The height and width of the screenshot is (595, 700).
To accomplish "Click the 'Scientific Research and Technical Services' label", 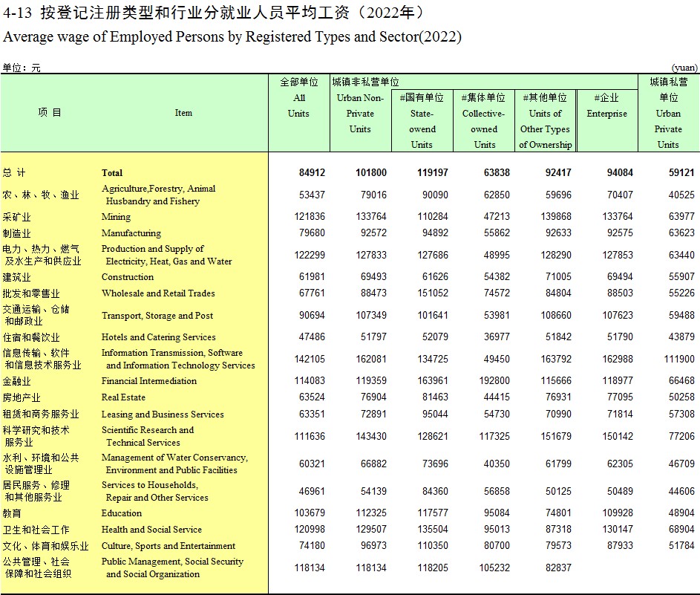I will click(x=148, y=436).
